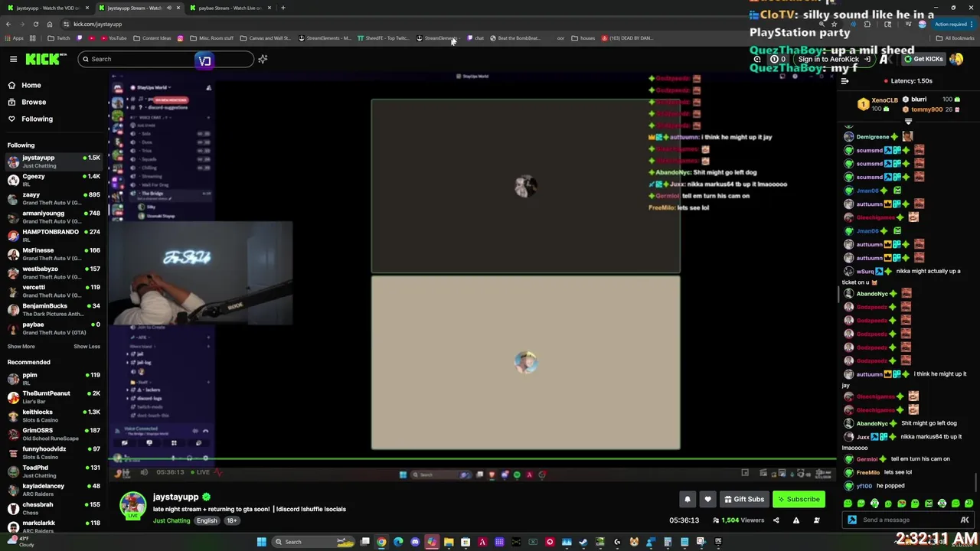The image size is (980, 551).
Task: Click the 18+ tag
Action: click(231, 520)
